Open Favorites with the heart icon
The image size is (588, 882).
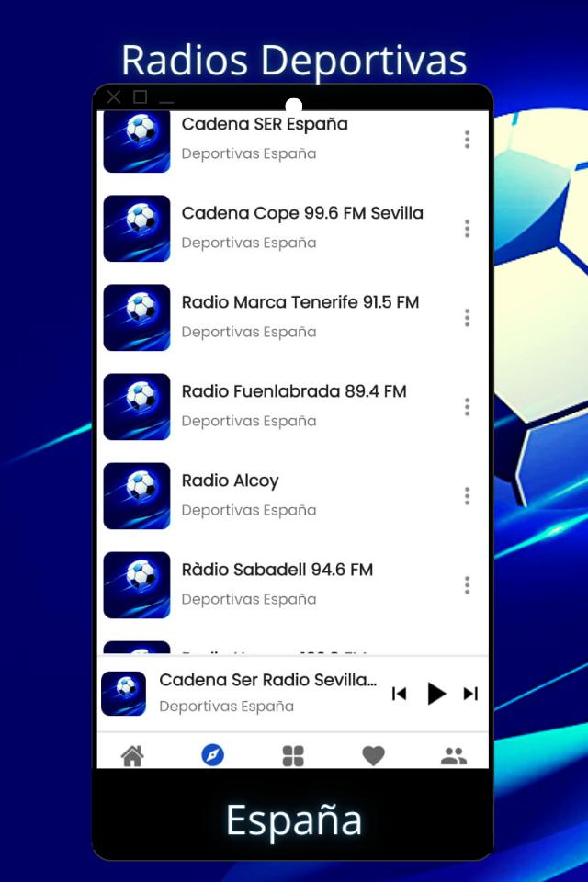(374, 756)
